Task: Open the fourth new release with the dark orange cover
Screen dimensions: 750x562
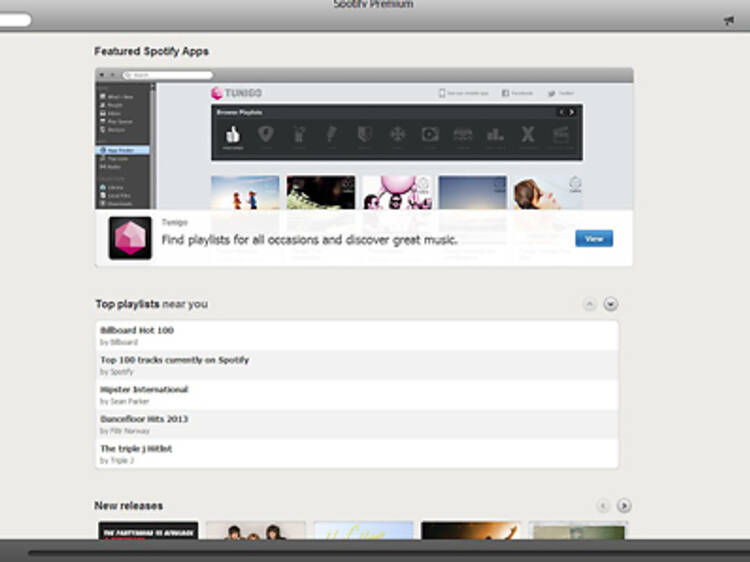Action: (471, 530)
